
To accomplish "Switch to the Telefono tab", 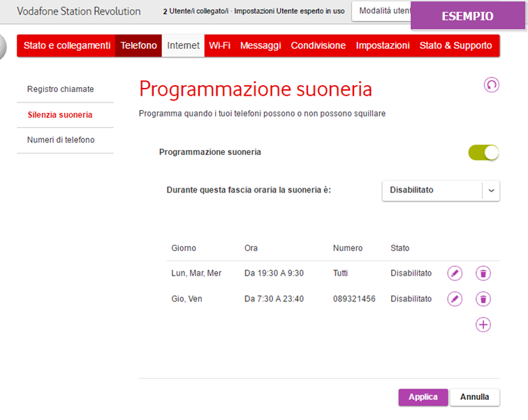I will 138,45.
